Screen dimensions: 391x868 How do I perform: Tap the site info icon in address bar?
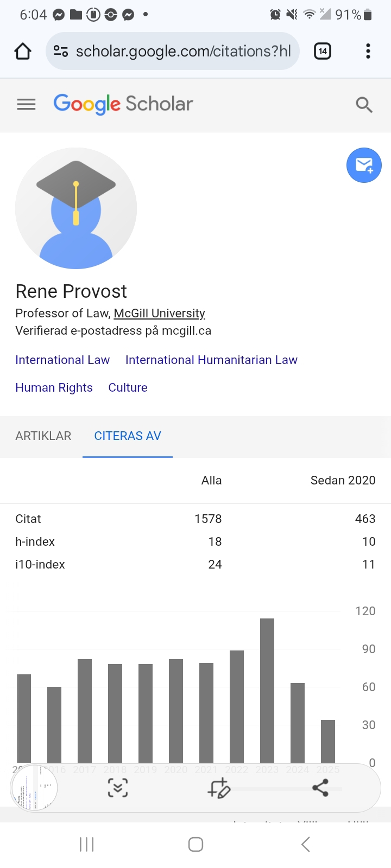click(x=60, y=52)
